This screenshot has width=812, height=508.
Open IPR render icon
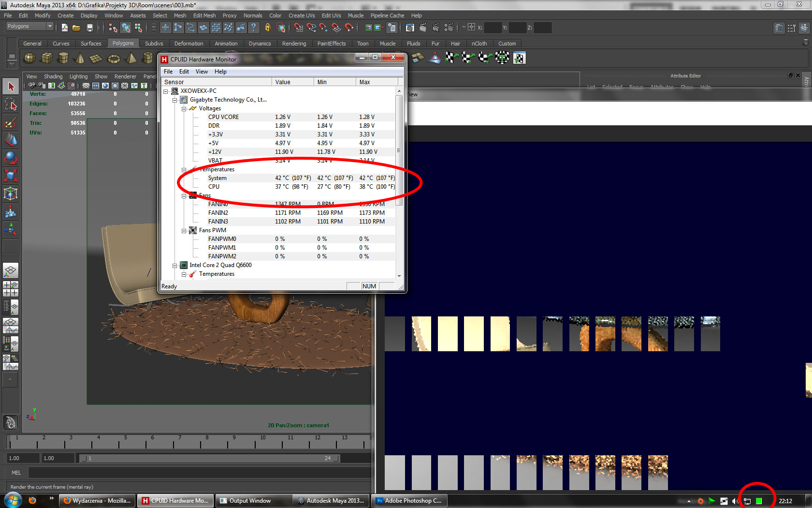click(436, 28)
